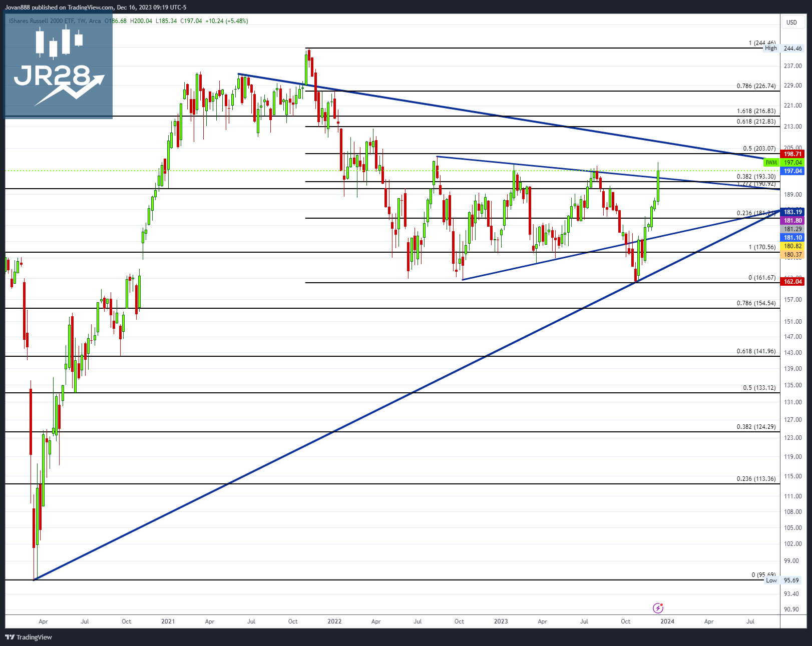Click the 0.382 (124.29) Fibonacci label
The width and height of the screenshot is (812, 646).
756,427
